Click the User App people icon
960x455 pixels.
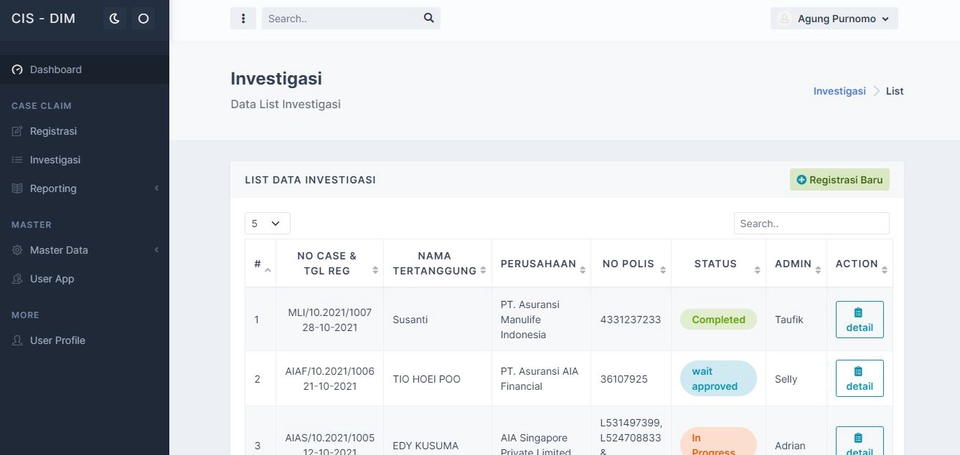[17, 279]
